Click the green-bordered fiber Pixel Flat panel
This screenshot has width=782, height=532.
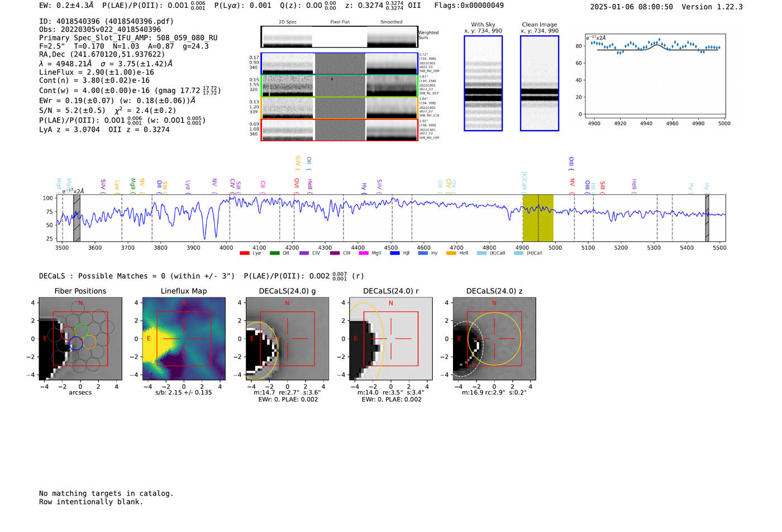pos(340,86)
